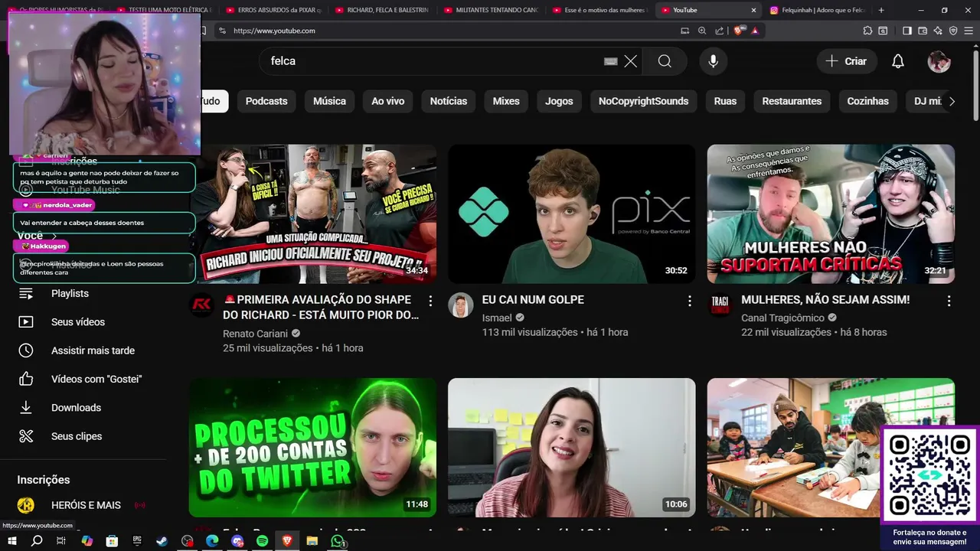Start voice search with the microphone icon
Viewport: 980px width, 551px height.
click(713, 61)
